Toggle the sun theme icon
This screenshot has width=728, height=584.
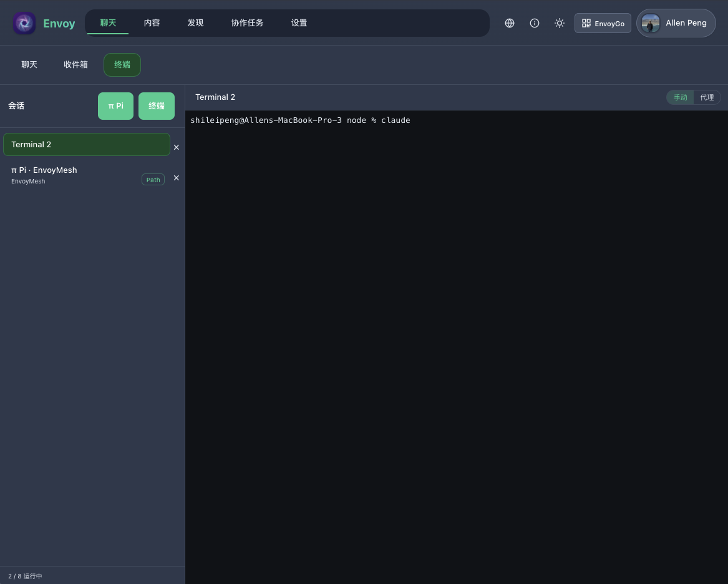click(560, 23)
